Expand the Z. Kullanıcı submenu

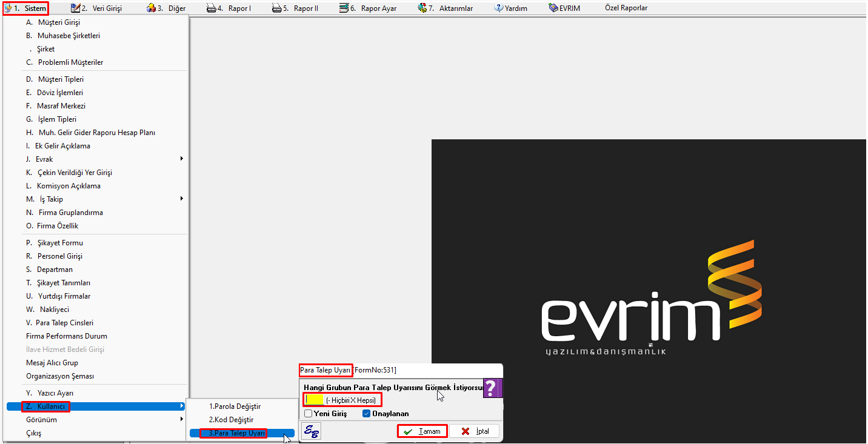(x=97, y=406)
